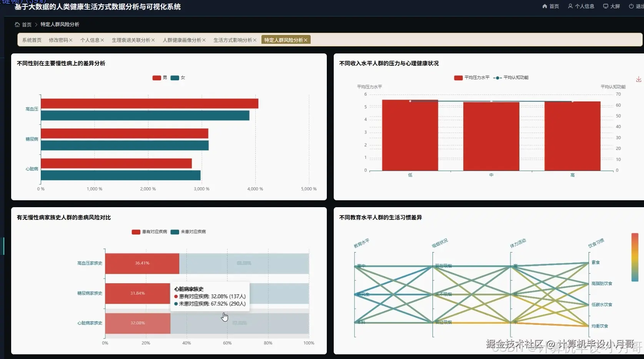Click title 不同性别在主要慢性病上的差异分析
The width and height of the screenshot is (644, 359).
click(61, 63)
